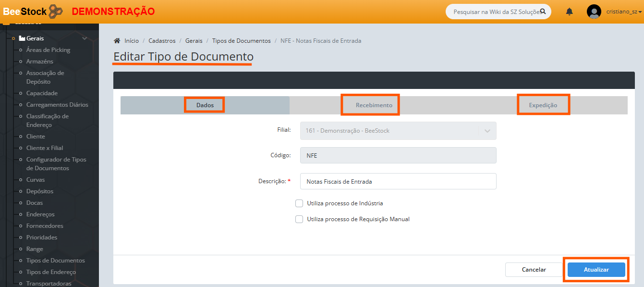The image size is (644, 287).
Task: Toggle Utiliza processo de Requisição Manual
Action: point(299,219)
